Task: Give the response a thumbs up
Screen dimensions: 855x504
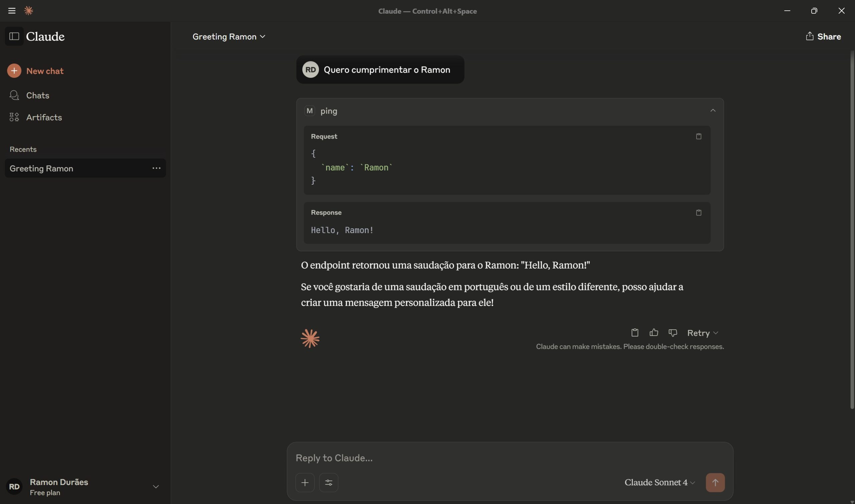Action: pos(654,332)
